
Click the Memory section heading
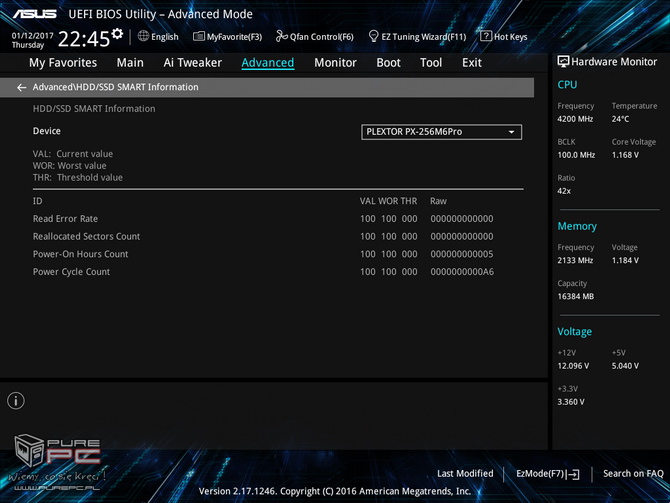point(577,226)
